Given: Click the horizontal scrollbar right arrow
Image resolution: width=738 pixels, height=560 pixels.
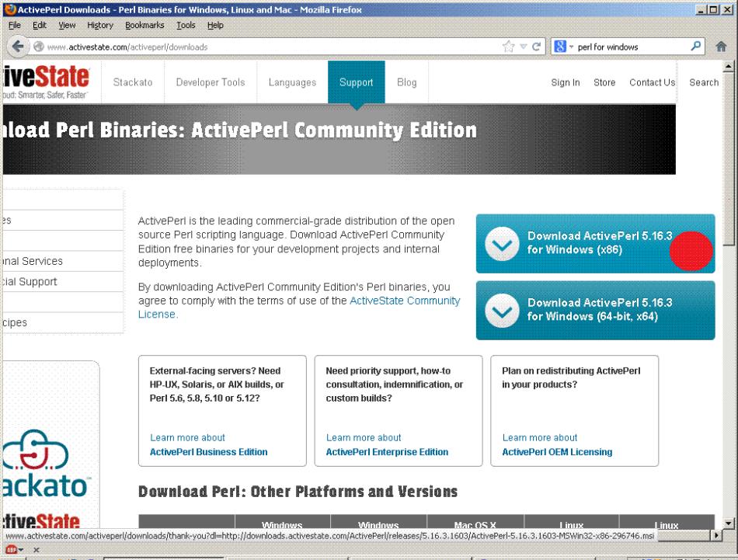Looking at the screenshot, I should (716, 535).
